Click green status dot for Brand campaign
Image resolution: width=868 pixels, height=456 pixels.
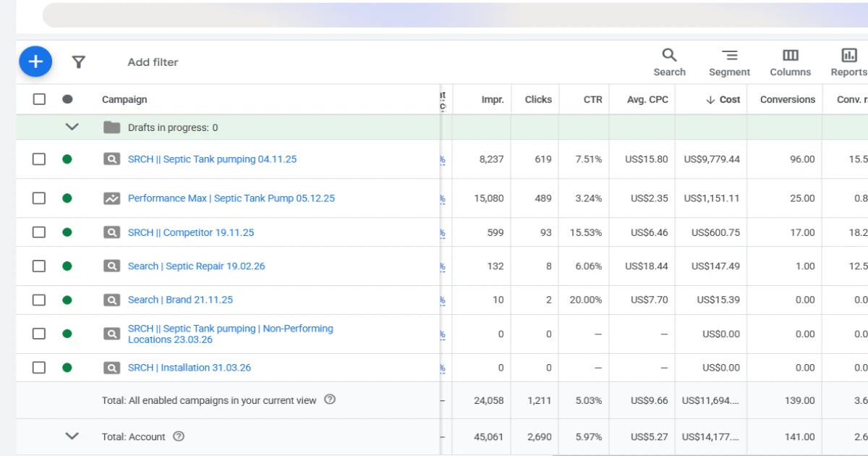click(x=67, y=300)
